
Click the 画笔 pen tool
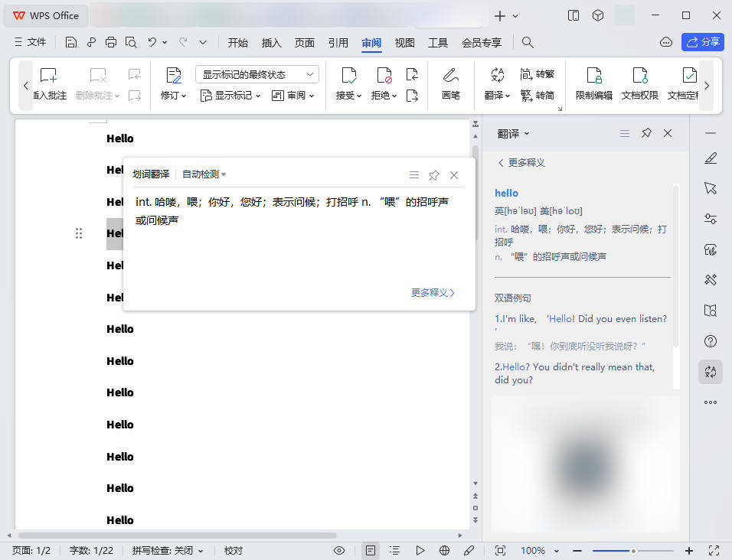(450, 84)
